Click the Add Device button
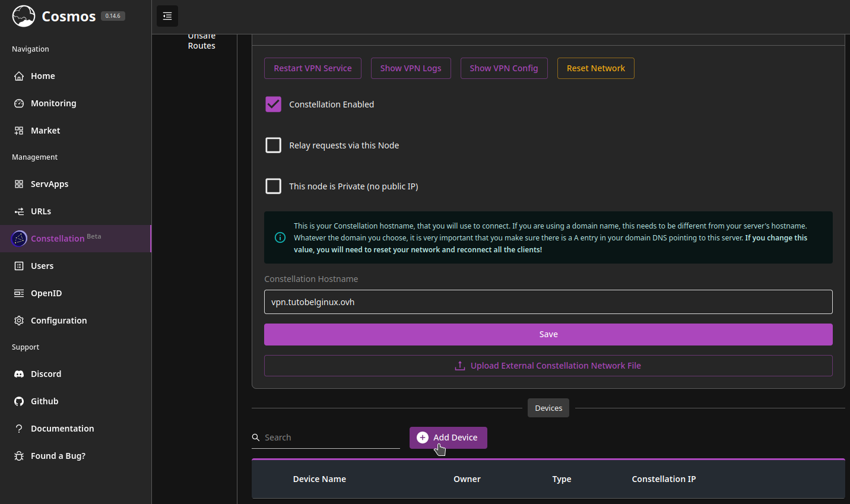The height and width of the screenshot is (504, 850). tap(448, 438)
